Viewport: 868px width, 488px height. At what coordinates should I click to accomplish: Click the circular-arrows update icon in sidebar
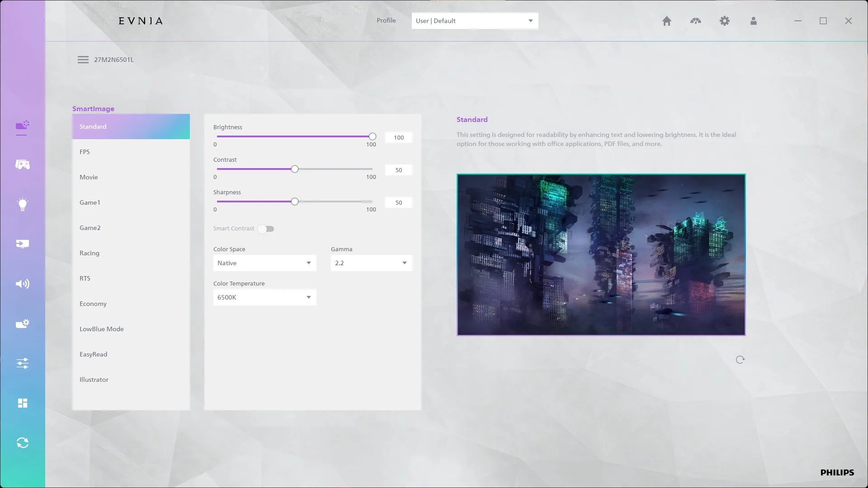coord(23,443)
